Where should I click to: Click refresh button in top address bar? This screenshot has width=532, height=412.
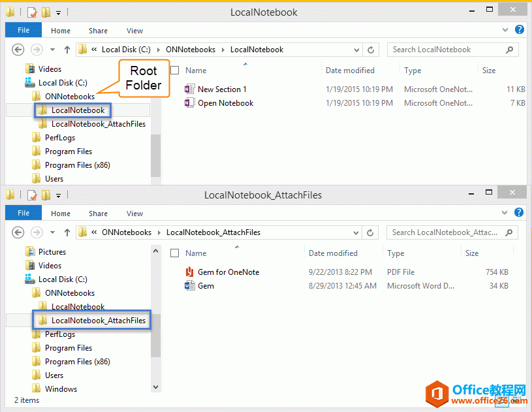click(371, 50)
